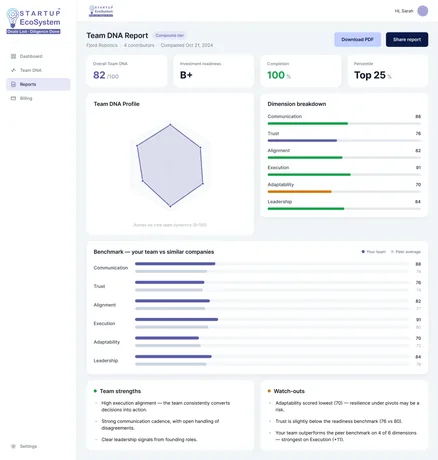
Task: Click the Investment readiness B+ card
Action: pos(214,71)
